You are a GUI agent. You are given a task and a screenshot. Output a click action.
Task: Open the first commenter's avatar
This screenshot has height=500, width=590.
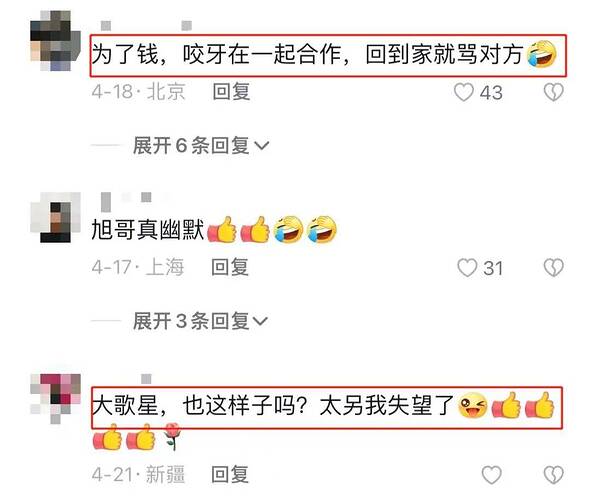coord(55,41)
